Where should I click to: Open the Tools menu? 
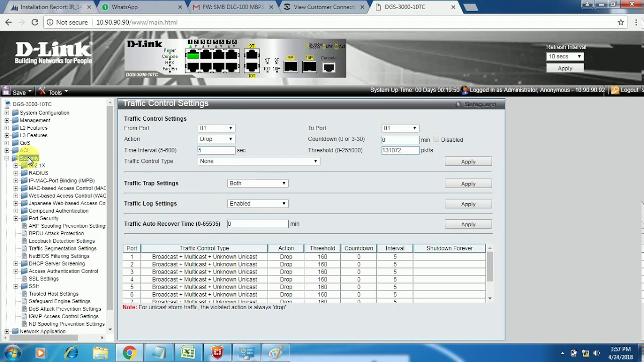tap(55, 92)
